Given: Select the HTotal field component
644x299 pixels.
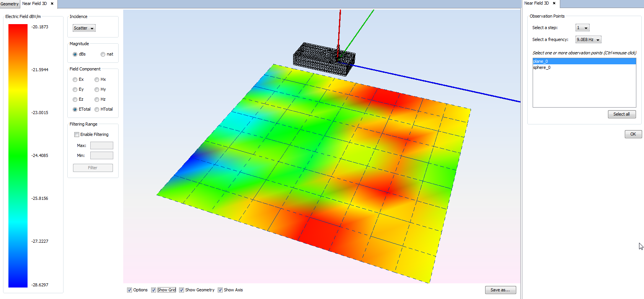Looking at the screenshot, I should [97, 109].
